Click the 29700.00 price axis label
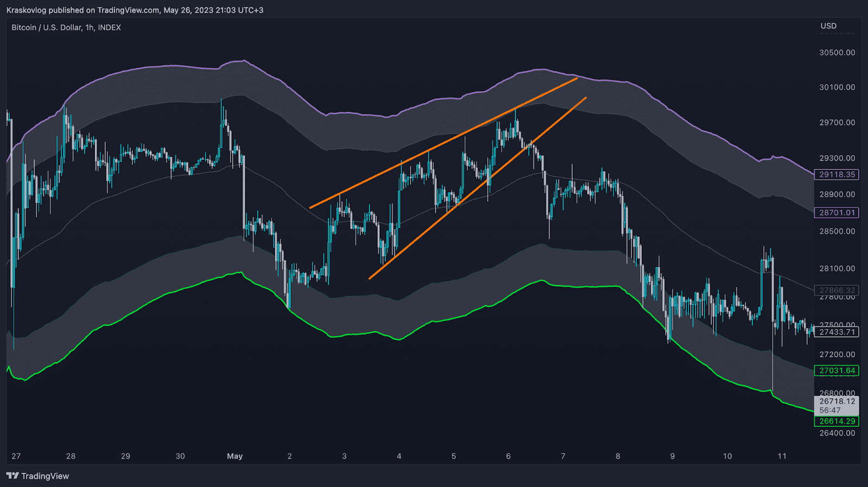Viewport: 868px width, 487px height. tap(837, 122)
